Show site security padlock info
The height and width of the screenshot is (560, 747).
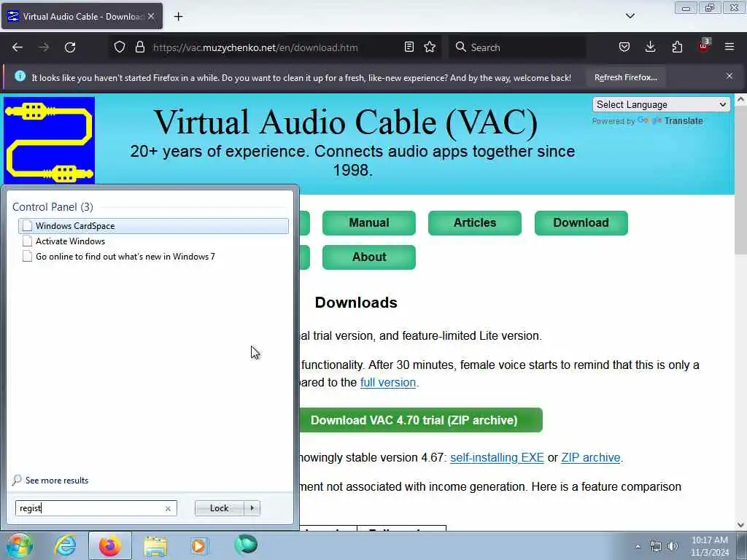pos(139,47)
